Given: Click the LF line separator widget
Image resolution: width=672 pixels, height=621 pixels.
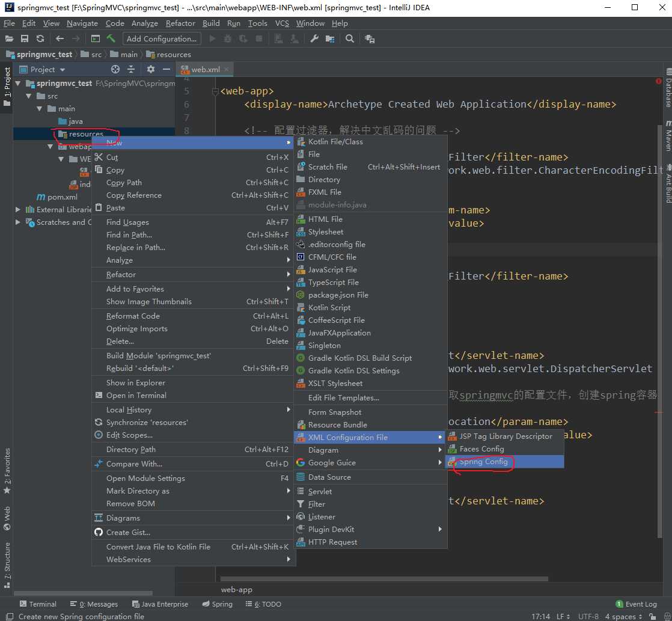Looking at the screenshot, I should tap(563, 616).
